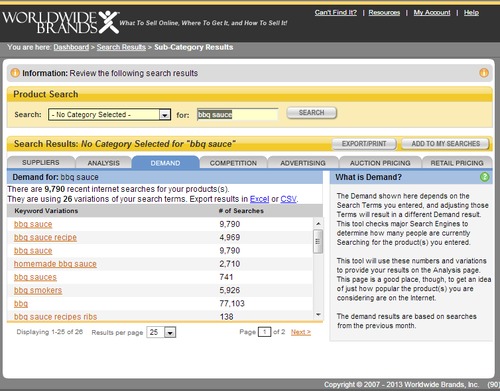Click the Can't Find It? link
This screenshot has height=391, width=500.
[x=336, y=13]
